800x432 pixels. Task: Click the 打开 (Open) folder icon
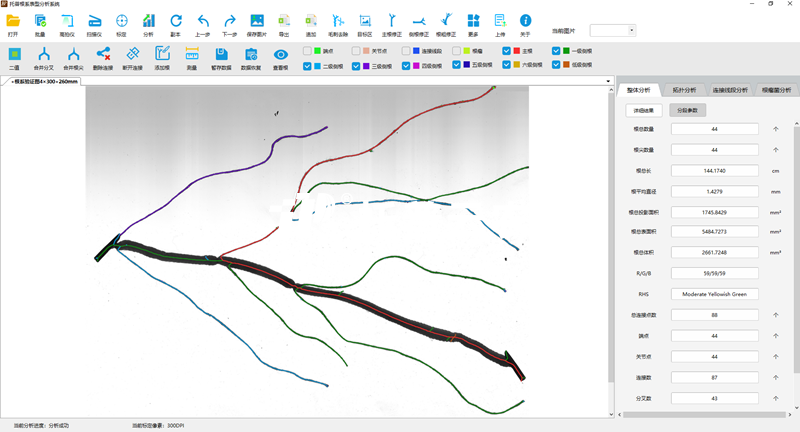click(x=13, y=22)
